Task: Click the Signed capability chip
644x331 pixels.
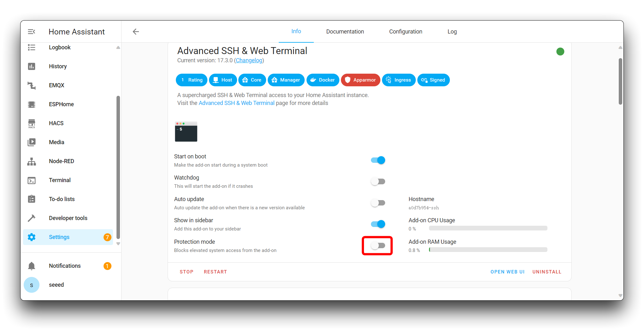Action: point(433,80)
